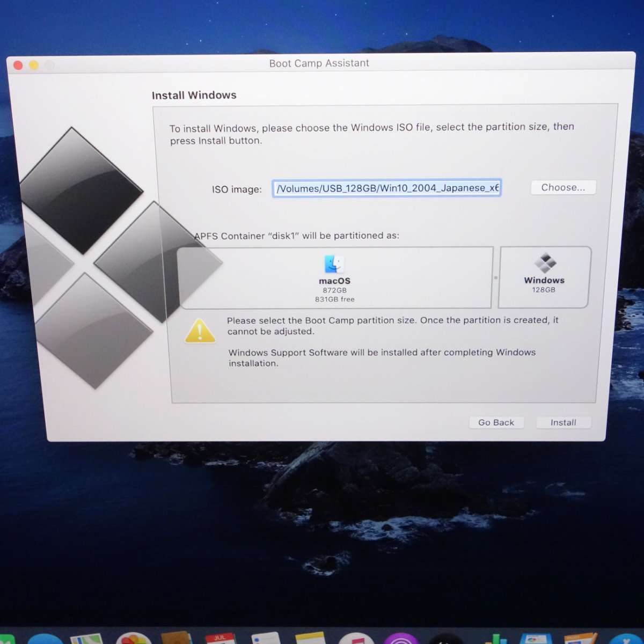
Task: Click the Go Back button
Action: click(x=496, y=422)
